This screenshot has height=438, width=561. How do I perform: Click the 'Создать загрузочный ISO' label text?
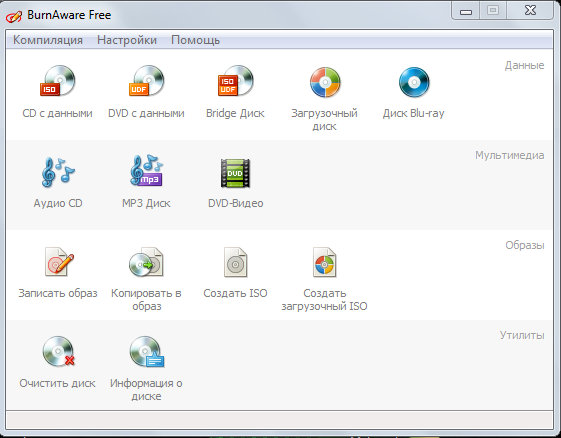point(325,300)
